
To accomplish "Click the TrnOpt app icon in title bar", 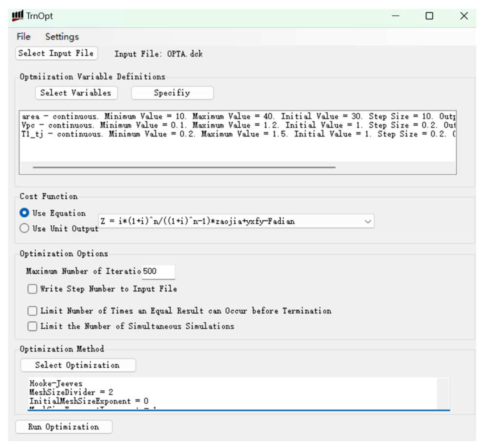I will 17,16.
